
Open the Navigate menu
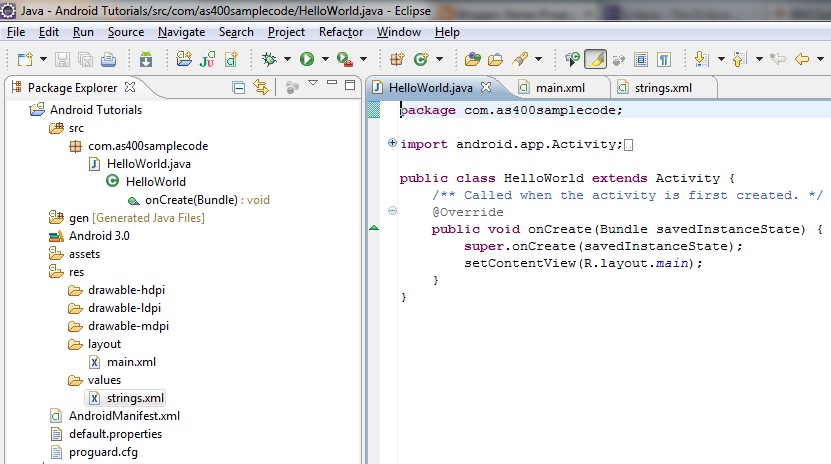point(182,32)
